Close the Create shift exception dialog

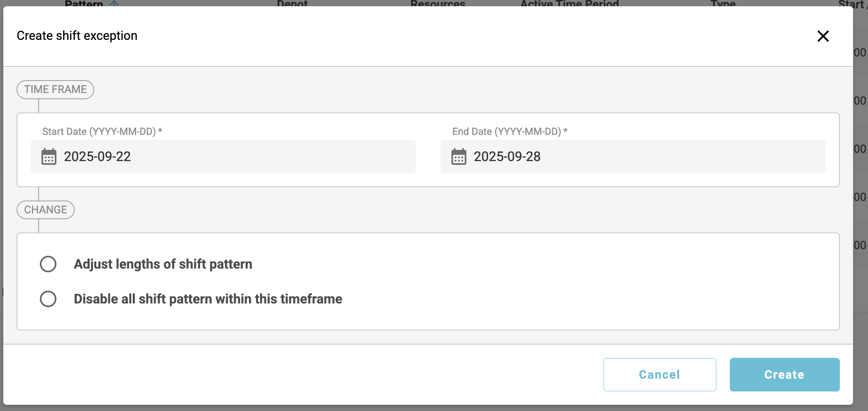pyautogui.click(x=823, y=36)
